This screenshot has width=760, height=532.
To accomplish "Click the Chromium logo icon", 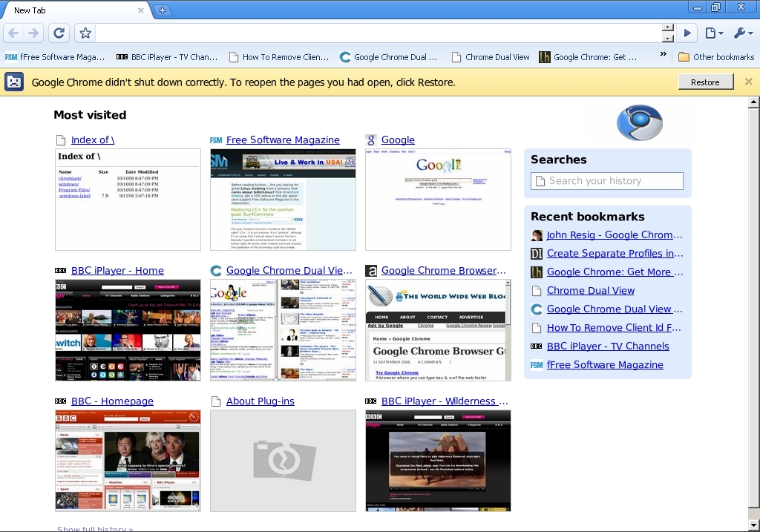I will (x=640, y=122).
